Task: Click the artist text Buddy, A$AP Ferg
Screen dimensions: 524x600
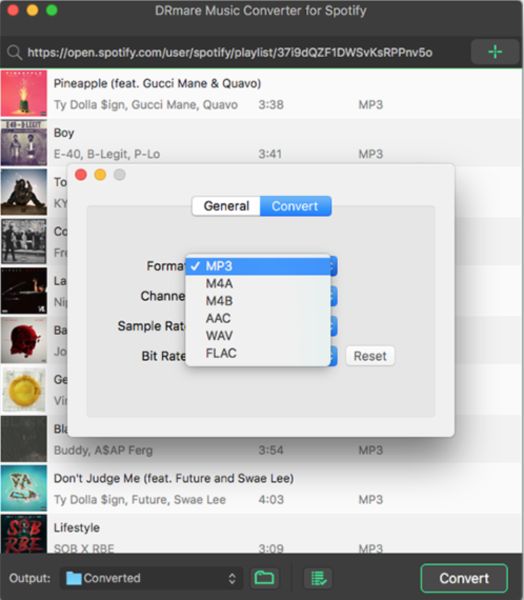Action: 103,450
